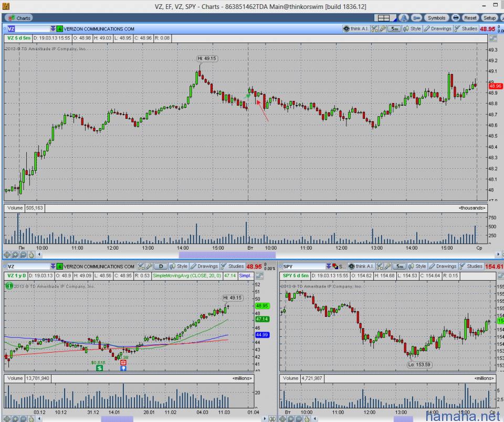Open 5m timeframe selector in SPY chart
Image resolution: width=504 pixels, height=422 pixels.
click(400, 266)
